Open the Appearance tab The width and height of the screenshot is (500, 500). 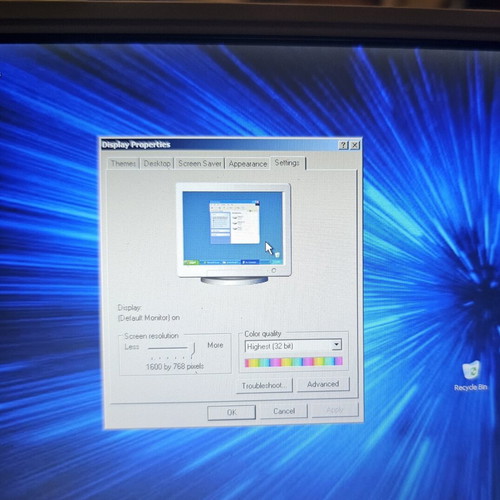(x=248, y=164)
